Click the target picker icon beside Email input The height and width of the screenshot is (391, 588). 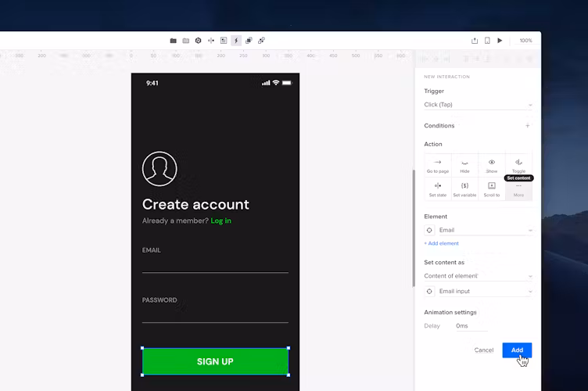coord(429,291)
